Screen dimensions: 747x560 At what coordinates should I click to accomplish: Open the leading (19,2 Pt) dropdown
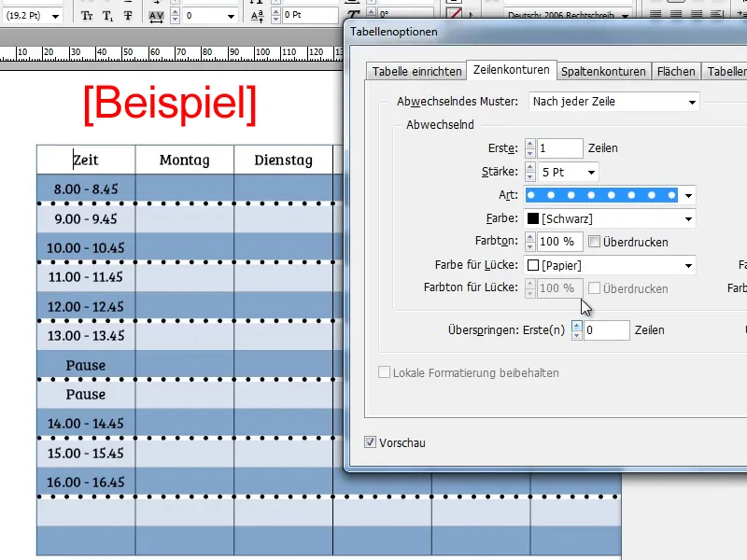point(55,16)
